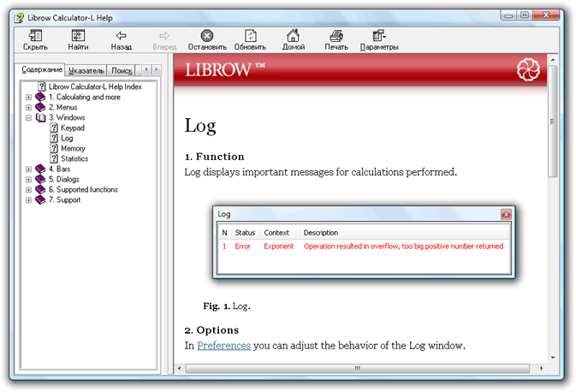
Task: Click the left tab scroll arrow
Action: (x=146, y=69)
